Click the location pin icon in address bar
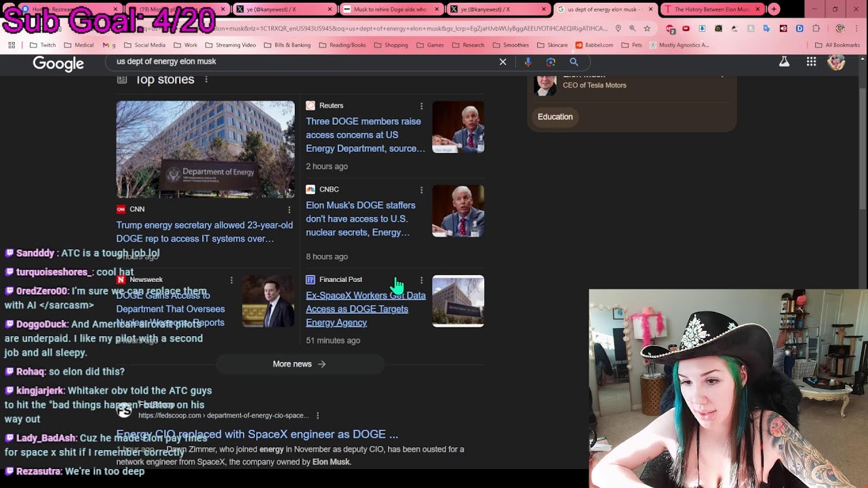Image resolution: width=868 pixels, height=488 pixels. tap(618, 28)
